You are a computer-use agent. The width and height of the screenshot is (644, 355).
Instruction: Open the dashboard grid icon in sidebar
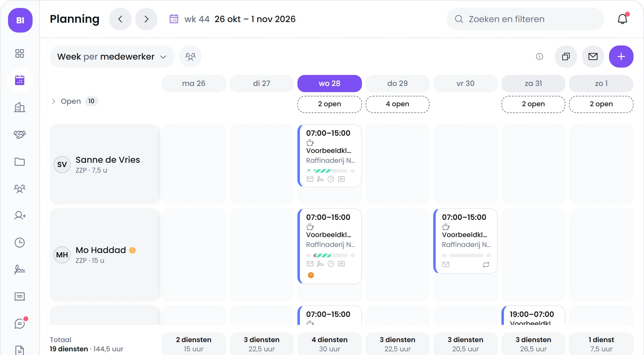[x=20, y=53]
